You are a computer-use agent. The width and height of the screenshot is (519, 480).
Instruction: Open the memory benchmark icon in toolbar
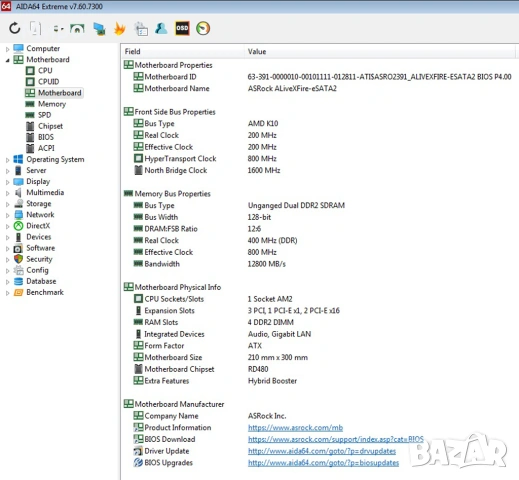click(x=77, y=29)
